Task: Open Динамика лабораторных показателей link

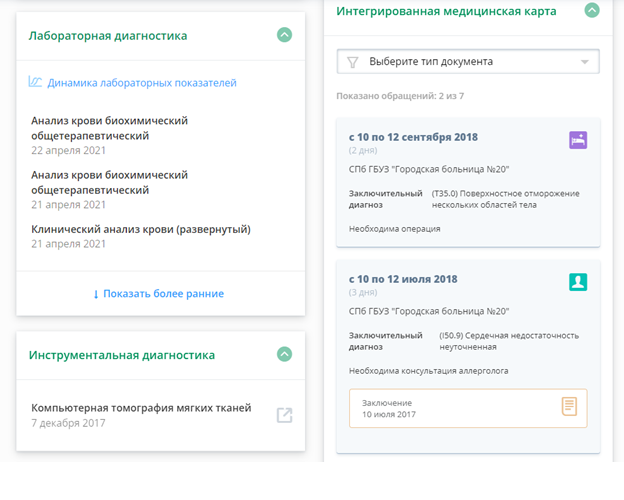Action: point(142,83)
